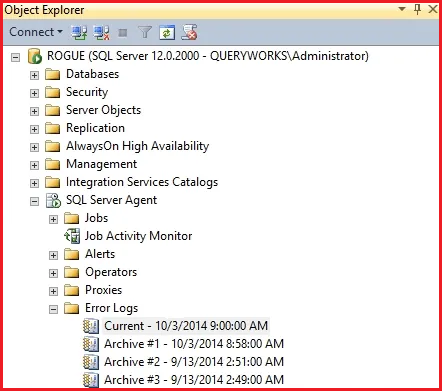
Task: Select Current - 10/3/2014 9:00:00 AM log
Action: point(186,326)
